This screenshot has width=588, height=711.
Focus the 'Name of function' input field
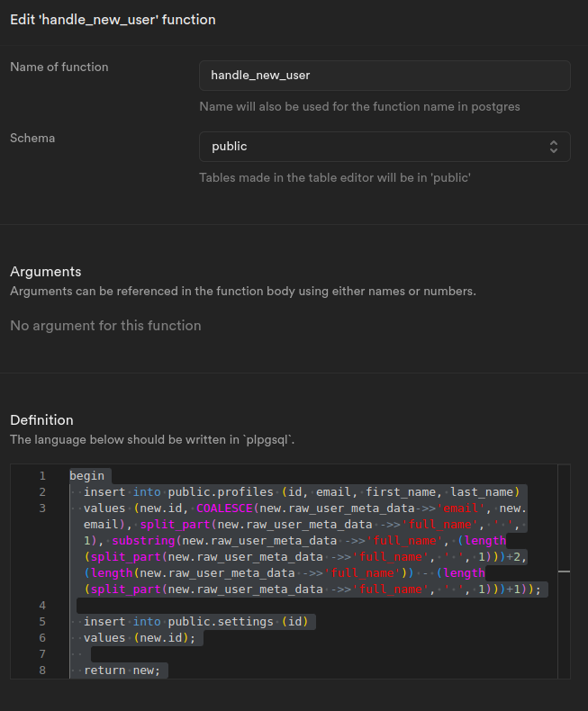point(384,76)
